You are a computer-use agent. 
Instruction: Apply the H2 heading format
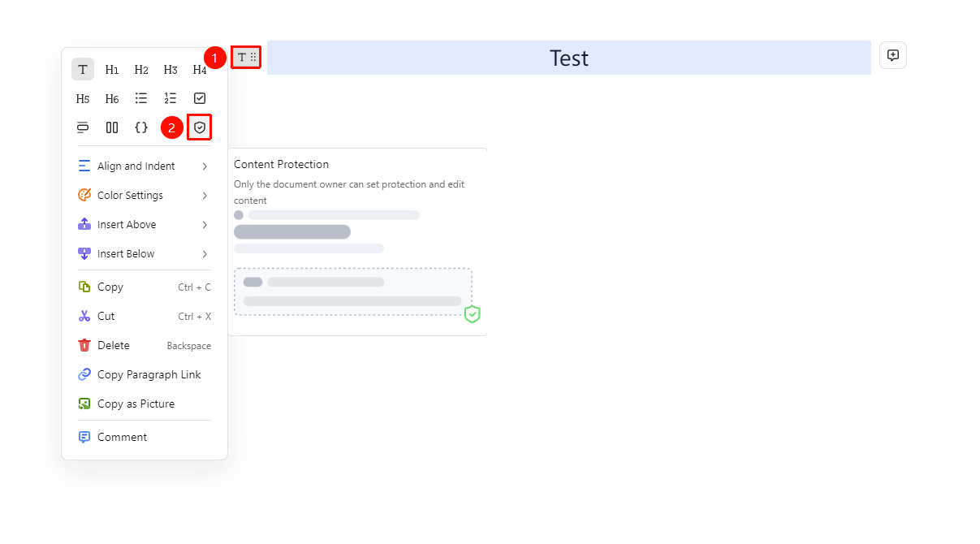(x=141, y=70)
